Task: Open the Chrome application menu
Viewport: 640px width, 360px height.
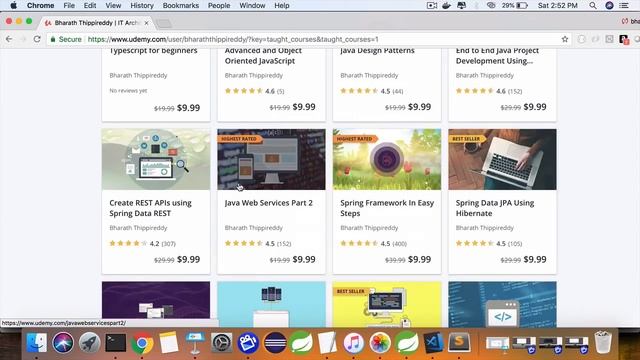Action: tap(40, 5)
